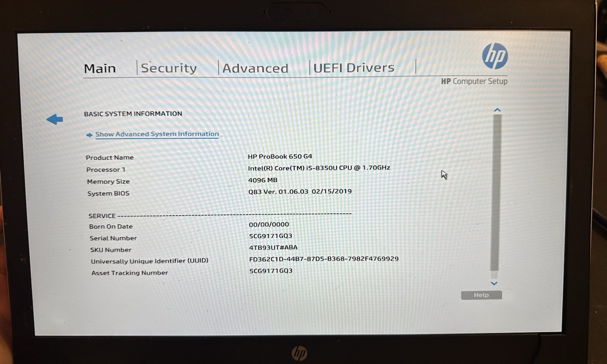
Task: Switch to the Advanced tab
Action: (255, 68)
